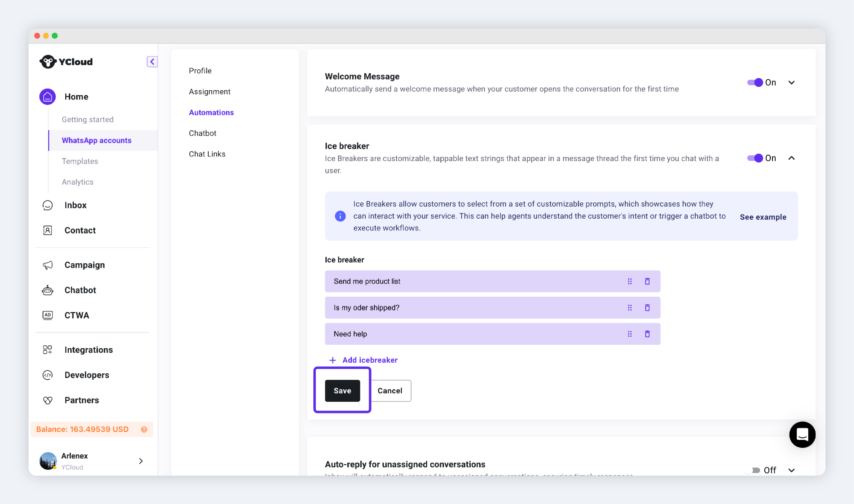The width and height of the screenshot is (854, 504).
Task: Click the See example link
Action: (x=763, y=217)
